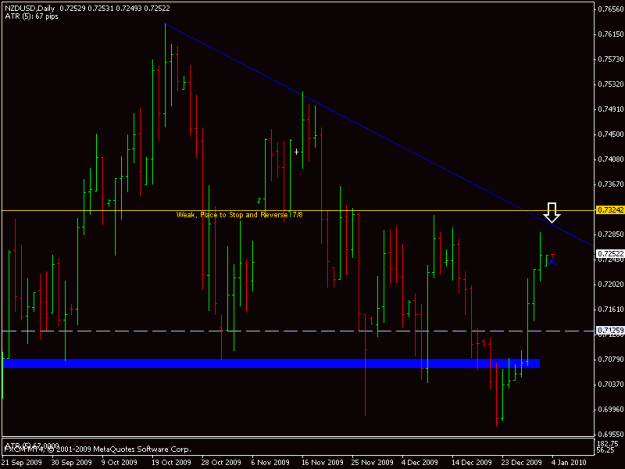Click price axis label 0.72020
The height and width of the screenshot is (469, 625).
tap(611, 284)
